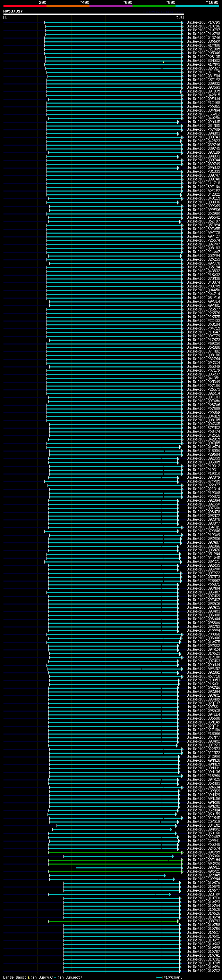Open hit UniRef100_Q43746
The height and width of the screenshot is (980, 222).
[x=203, y=38]
